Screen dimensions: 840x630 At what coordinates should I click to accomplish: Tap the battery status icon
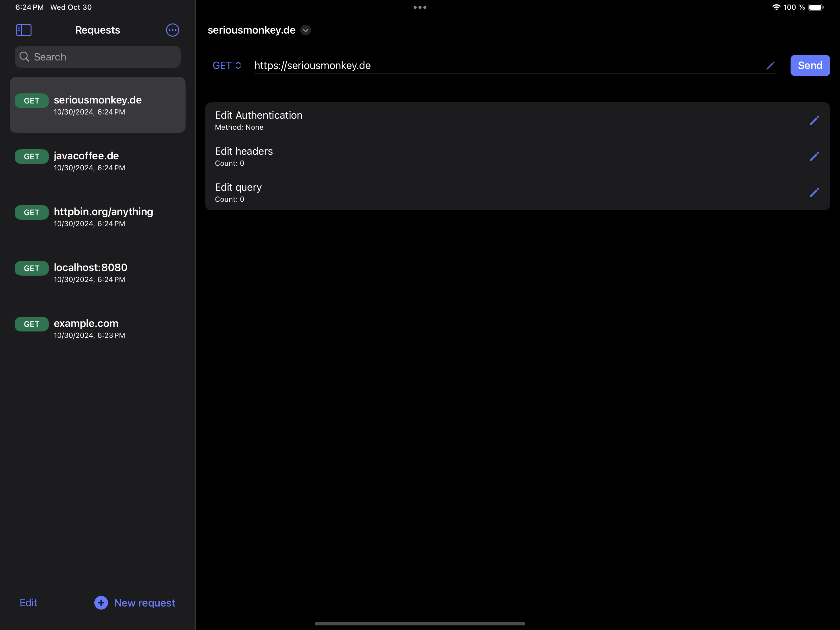click(x=816, y=7)
